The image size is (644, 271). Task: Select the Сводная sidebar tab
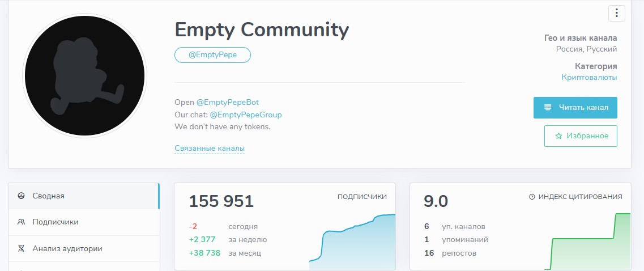[x=84, y=196]
